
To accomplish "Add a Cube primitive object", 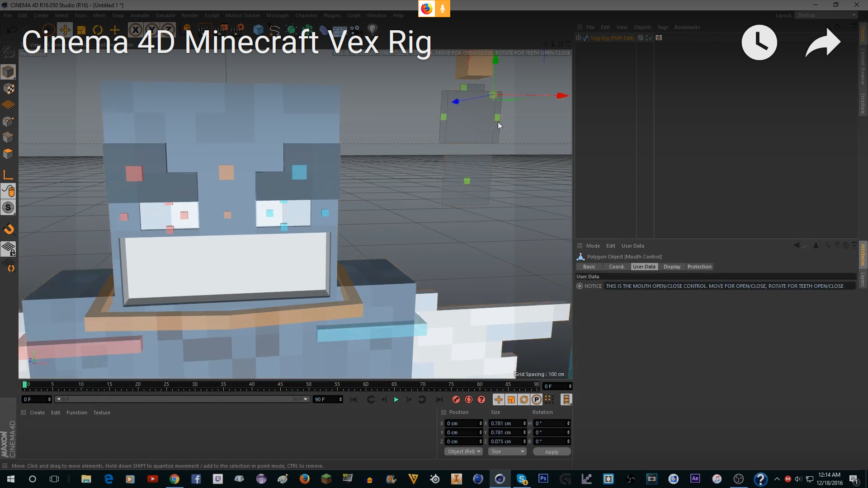I will (258, 30).
